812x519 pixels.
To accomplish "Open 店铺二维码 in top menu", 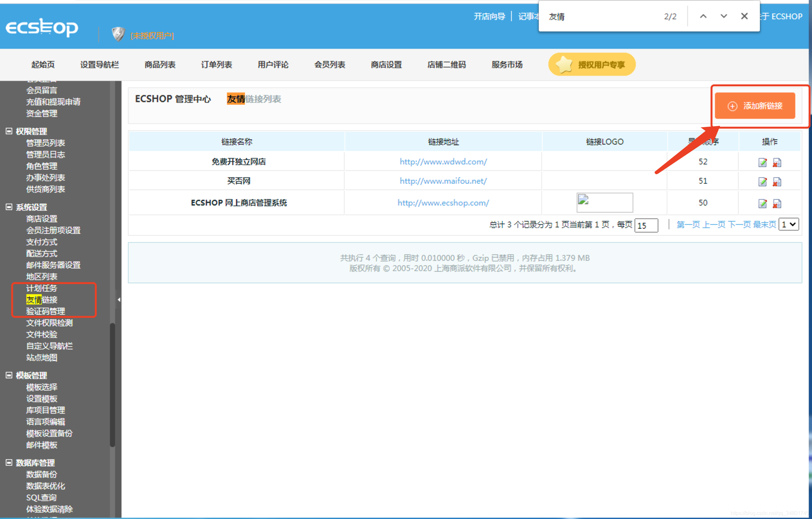I will point(447,64).
